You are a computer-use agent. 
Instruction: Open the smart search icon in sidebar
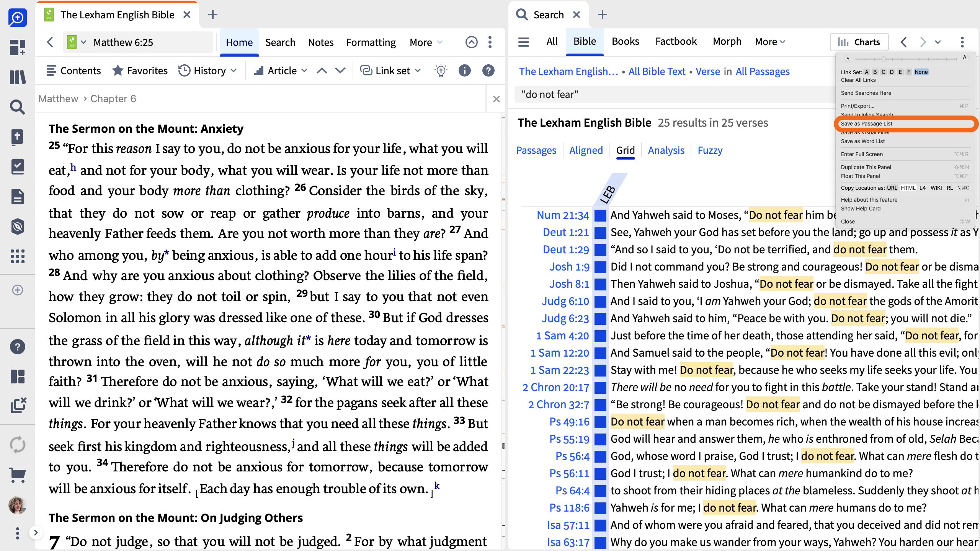(18, 18)
